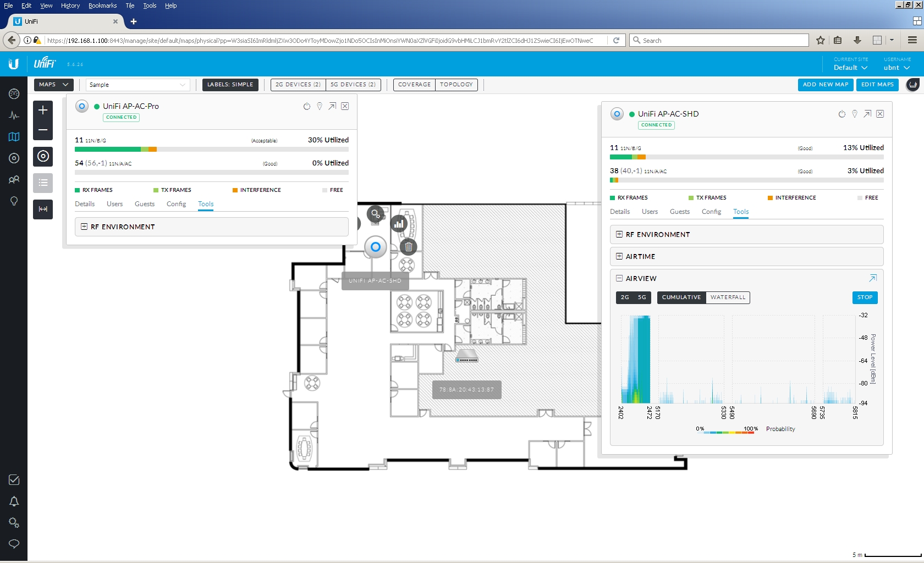Open the Sample map selector dropdown
The height and width of the screenshot is (563, 924).
click(x=137, y=85)
